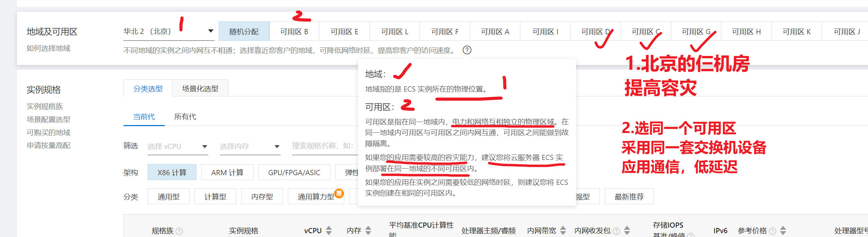Image resolution: width=868 pixels, height=237 pixels.
Task: Open the 如何选择地域 link
Action: pyautogui.click(x=48, y=48)
